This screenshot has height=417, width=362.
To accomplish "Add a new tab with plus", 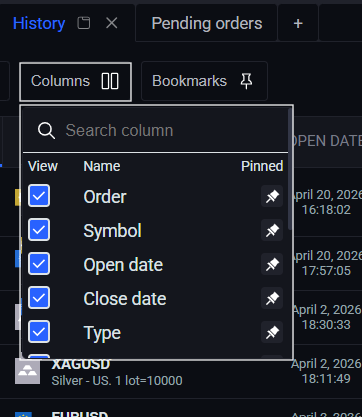I will tap(298, 23).
